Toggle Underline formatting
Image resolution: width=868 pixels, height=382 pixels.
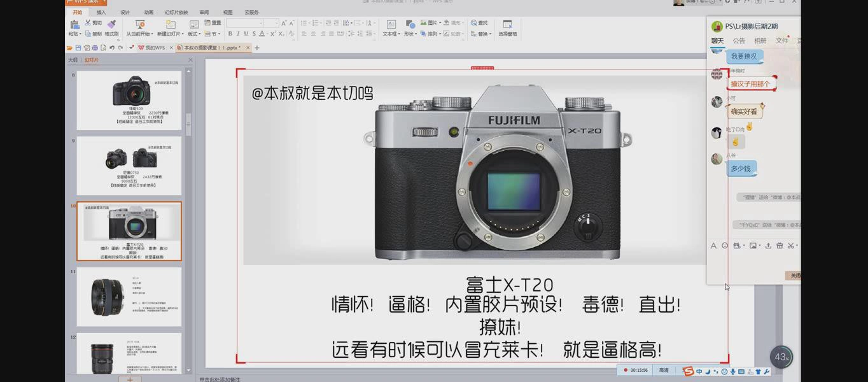point(246,34)
